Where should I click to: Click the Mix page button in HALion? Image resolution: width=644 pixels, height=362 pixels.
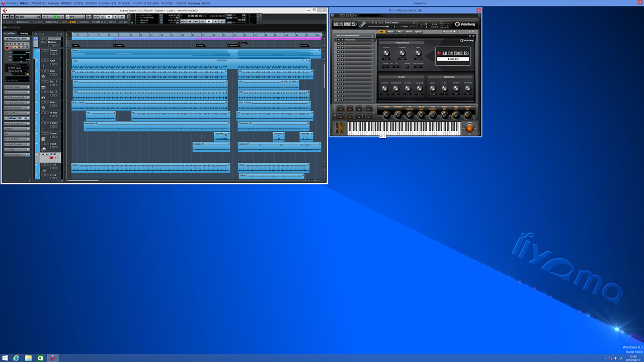pos(400,32)
